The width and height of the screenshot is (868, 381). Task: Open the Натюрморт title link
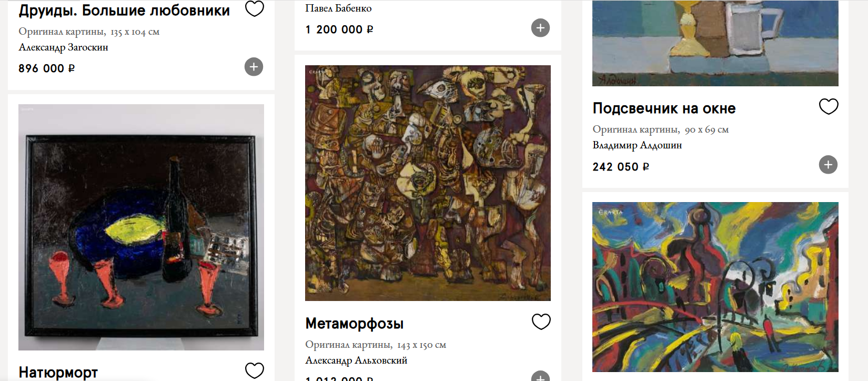pos(58,373)
